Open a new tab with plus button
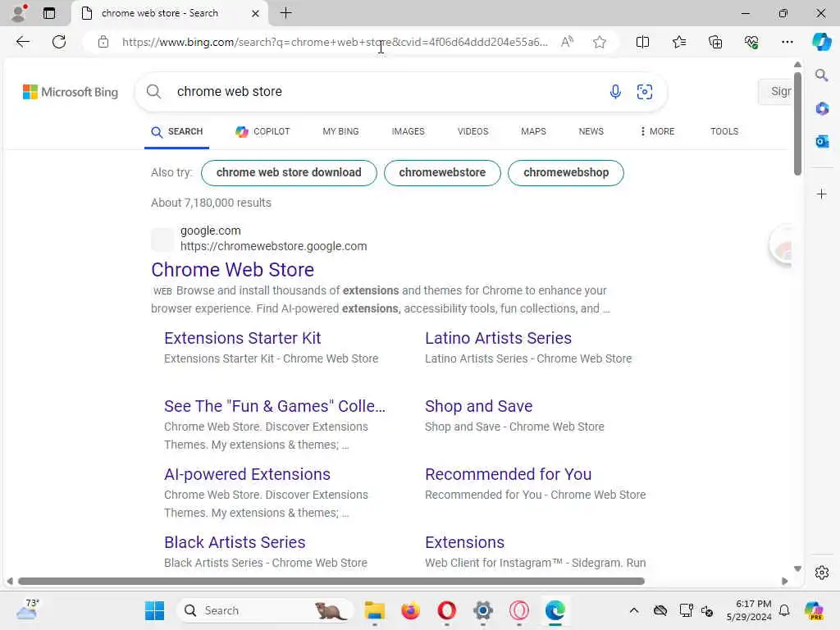The width and height of the screenshot is (840, 630). click(286, 13)
